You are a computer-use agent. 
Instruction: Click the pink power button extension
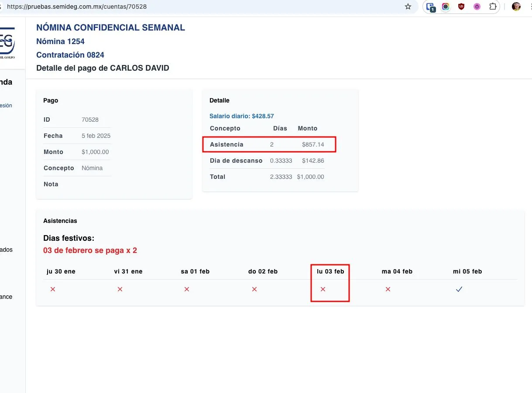(x=477, y=7)
